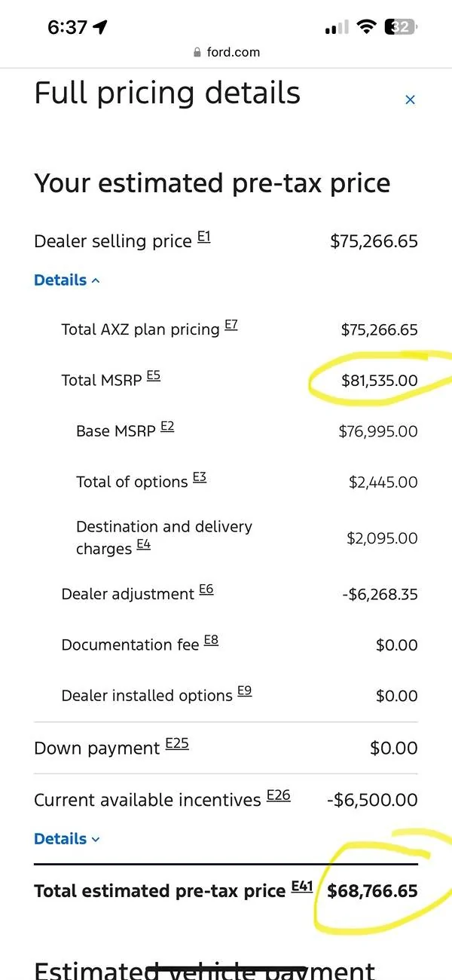Tap footnote E5 next to Total MSRP
Viewport: 452px width, 980px height.
153,375
